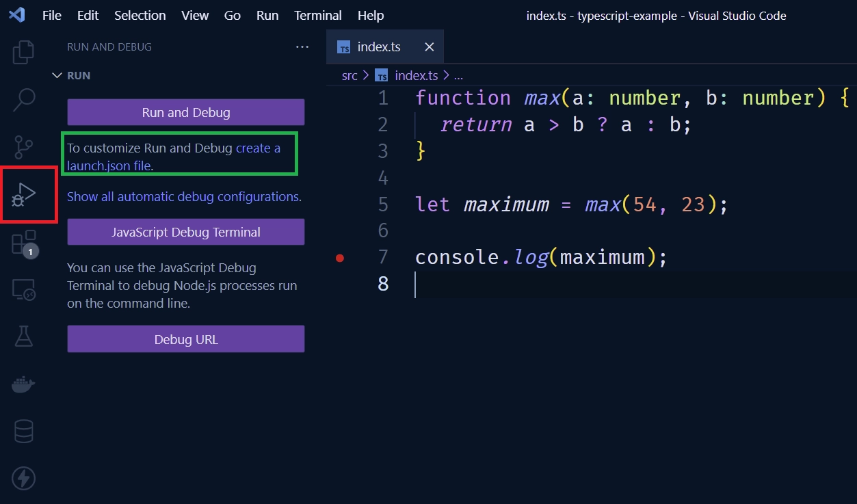Open the Explorer view in activity bar
857x504 pixels.
click(x=24, y=53)
